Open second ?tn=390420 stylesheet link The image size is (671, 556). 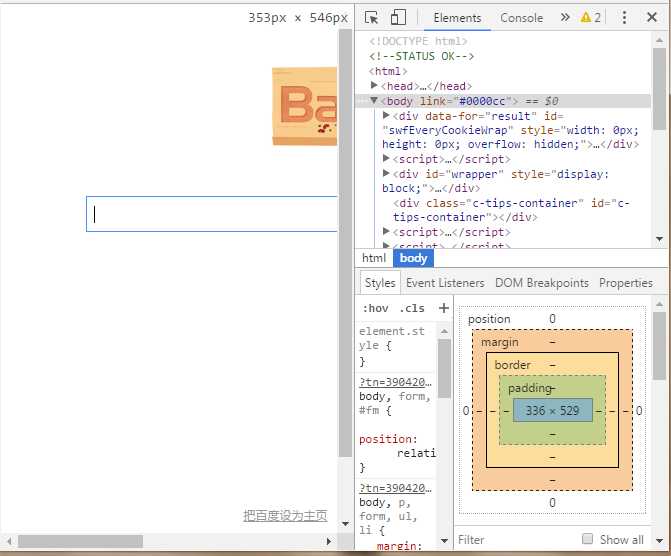pyautogui.click(x=395, y=488)
